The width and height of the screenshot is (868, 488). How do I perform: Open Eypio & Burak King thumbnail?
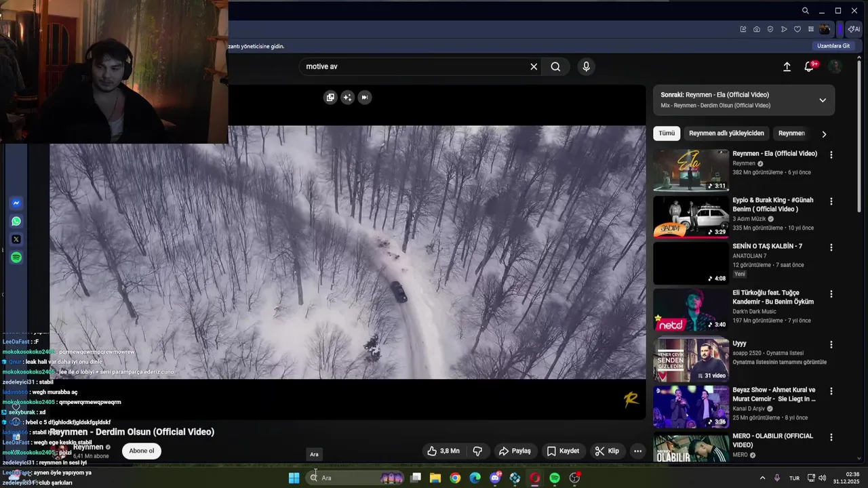coord(691,217)
